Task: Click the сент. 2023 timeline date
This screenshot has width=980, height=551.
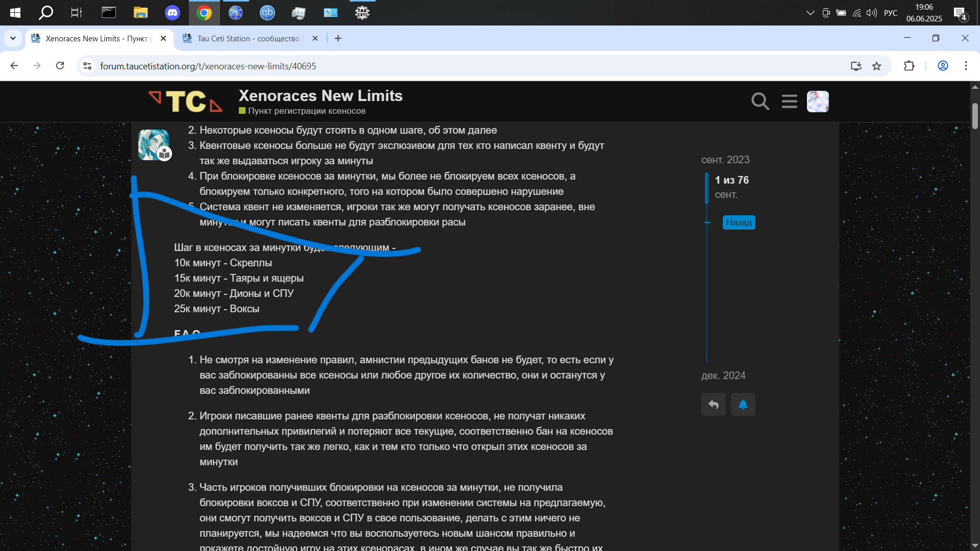Action: pos(725,160)
